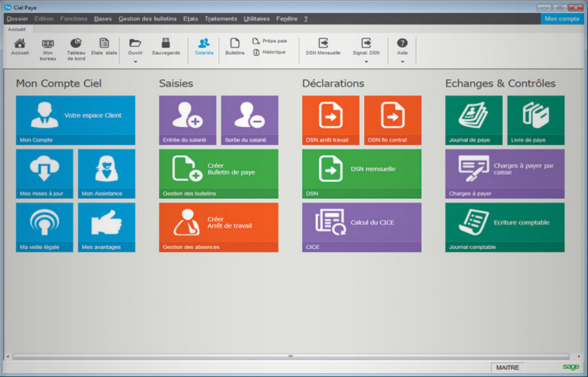The width and height of the screenshot is (588, 377).
Task: Click Créer Arrêt de travail tile
Action: pyautogui.click(x=219, y=227)
